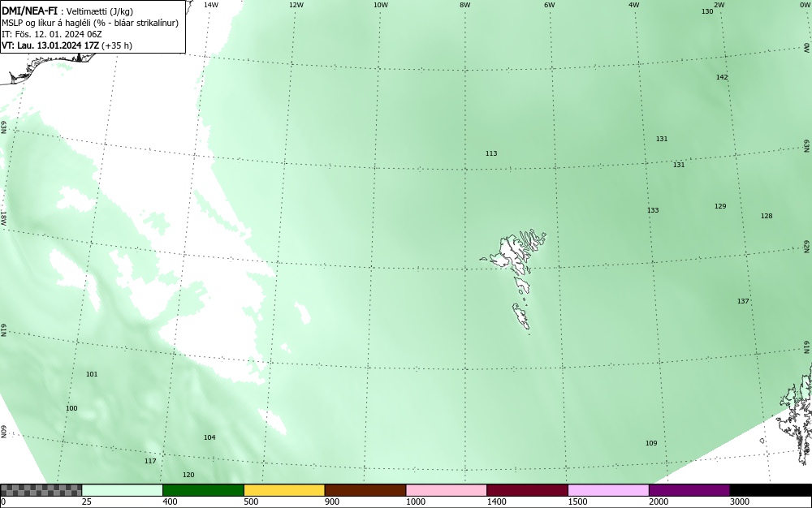Click the legend scale label 500
This screenshot has height=508, width=812.
point(251,502)
